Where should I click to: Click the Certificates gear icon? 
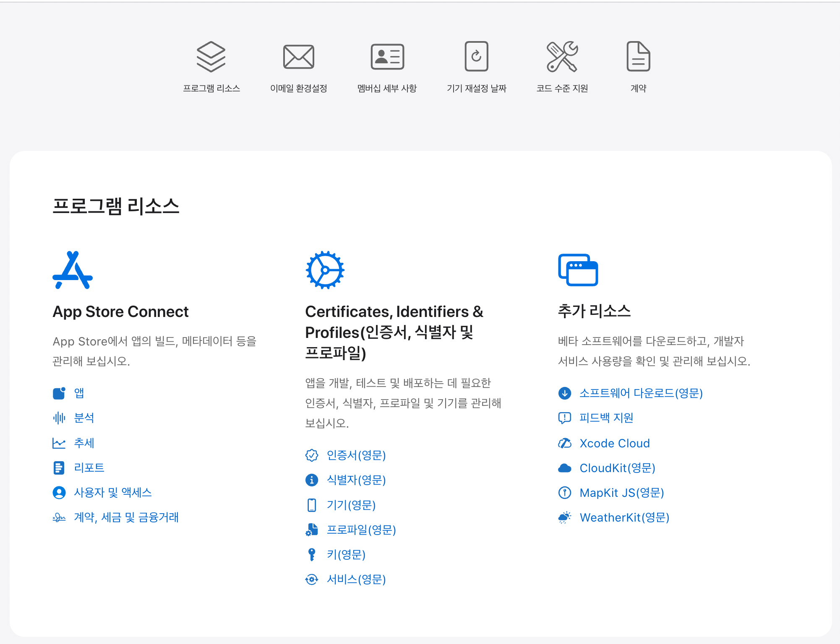(x=325, y=270)
